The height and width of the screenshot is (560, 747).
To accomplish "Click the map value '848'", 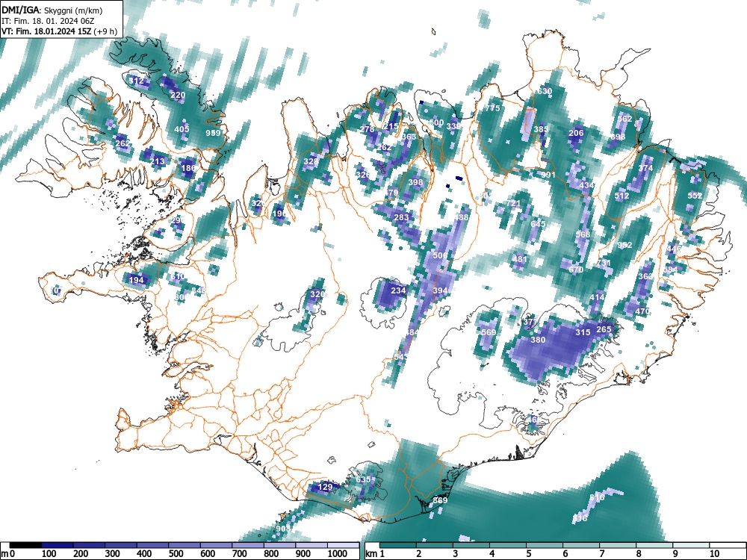I will (x=199, y=290).
